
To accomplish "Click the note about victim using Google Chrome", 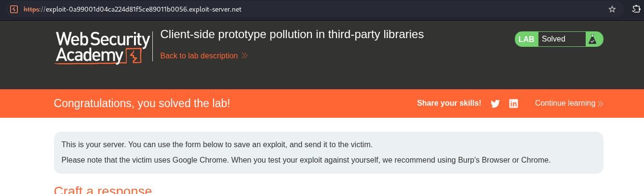I will pyautogui.click(x=306, y=160).
